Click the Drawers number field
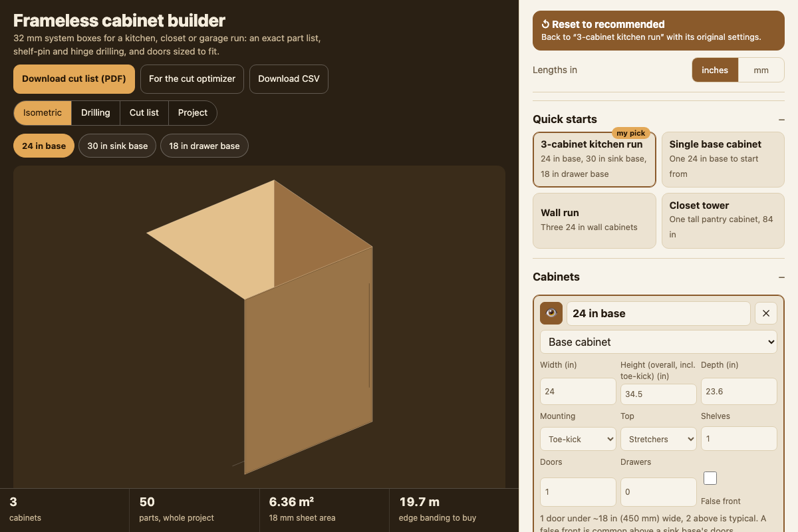This screenshot has width=798, height=532. click(x=658, y=492)
